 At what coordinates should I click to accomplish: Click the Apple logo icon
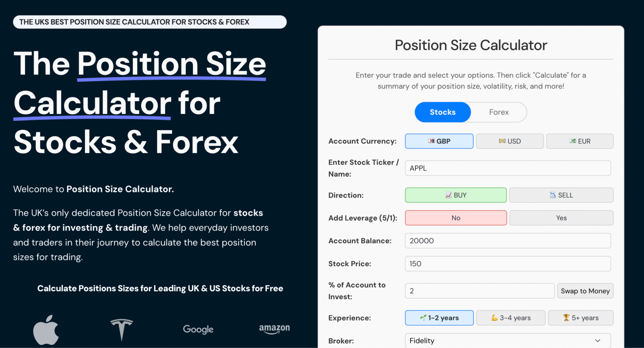pos(45,329)
